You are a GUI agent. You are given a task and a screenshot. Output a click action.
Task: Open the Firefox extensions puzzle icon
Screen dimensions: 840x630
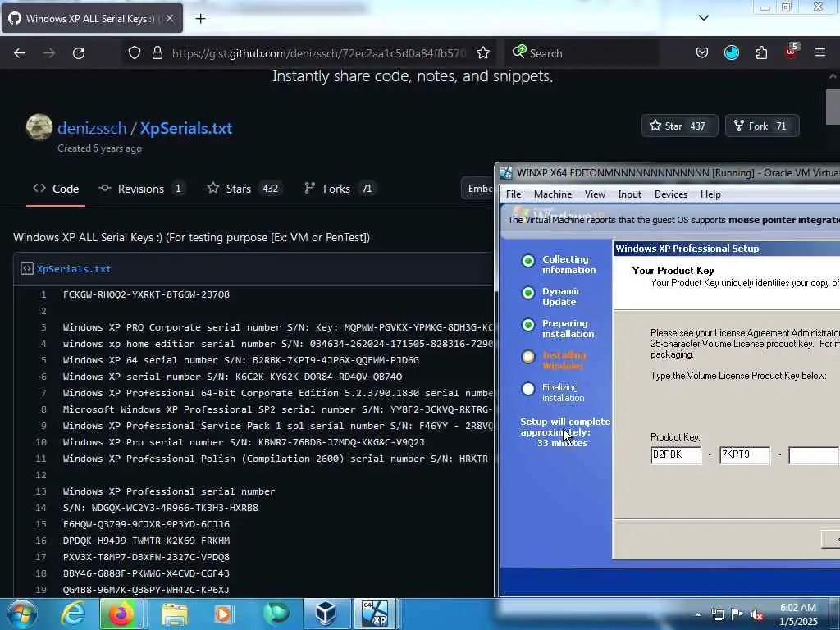point(761,52)
